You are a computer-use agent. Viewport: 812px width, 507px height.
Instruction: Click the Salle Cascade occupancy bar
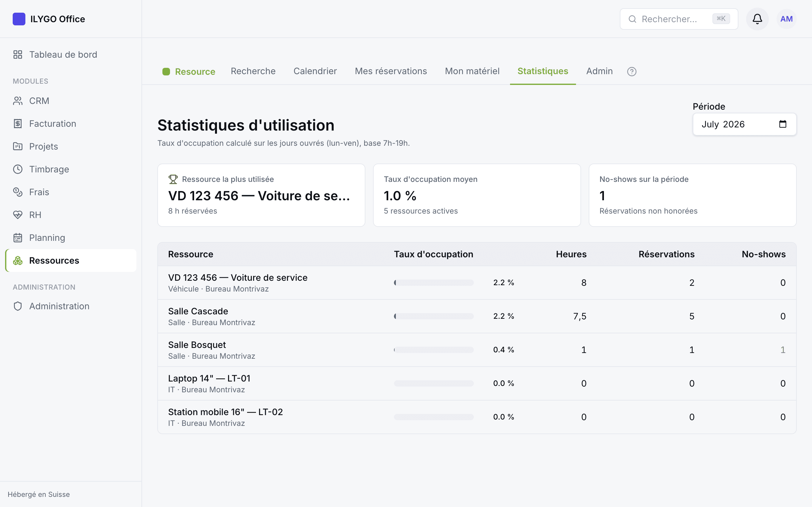(434, 316)
